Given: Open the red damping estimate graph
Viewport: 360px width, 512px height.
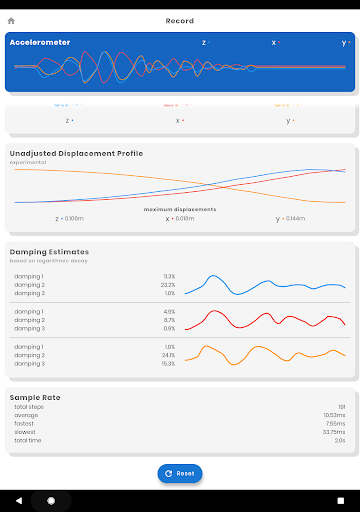Looking at the screenshot, I should tap(265, 320).
